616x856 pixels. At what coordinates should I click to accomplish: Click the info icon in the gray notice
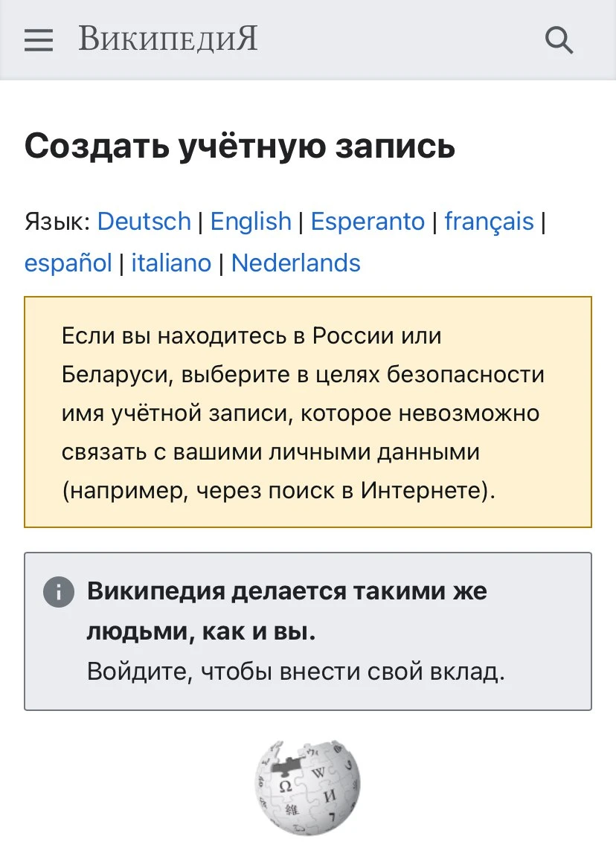[59, 593]
